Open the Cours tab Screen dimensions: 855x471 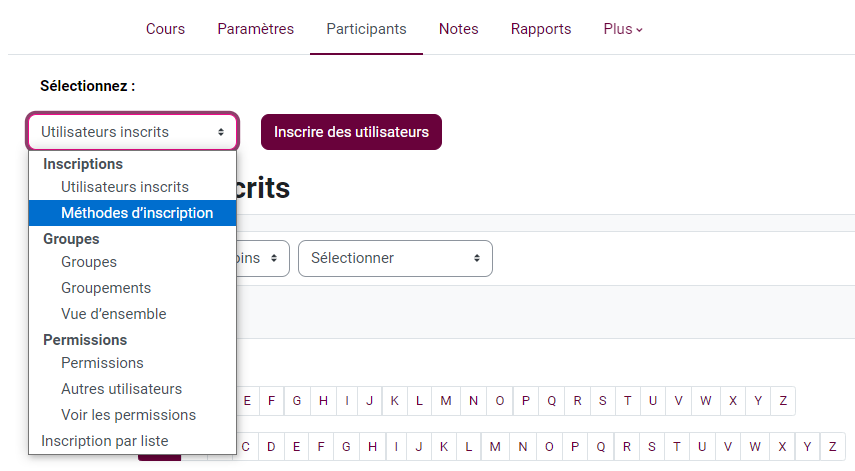point(165,29)
